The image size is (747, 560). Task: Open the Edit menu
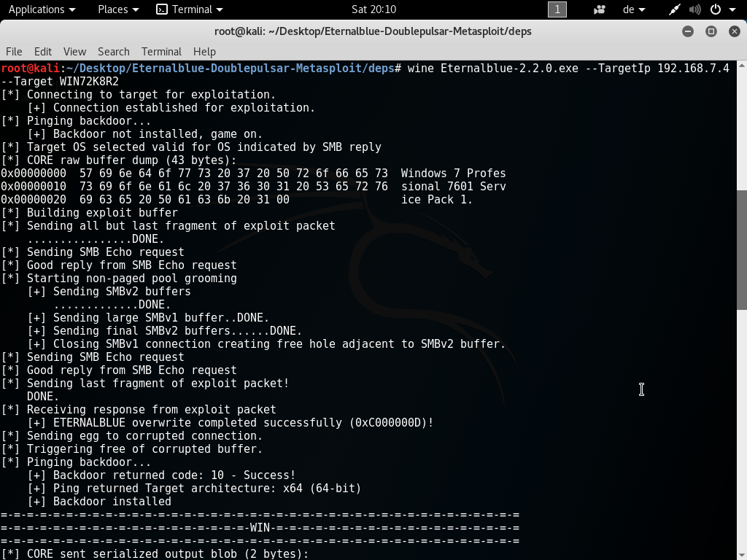pyautogui.click(x=43, y=52)
